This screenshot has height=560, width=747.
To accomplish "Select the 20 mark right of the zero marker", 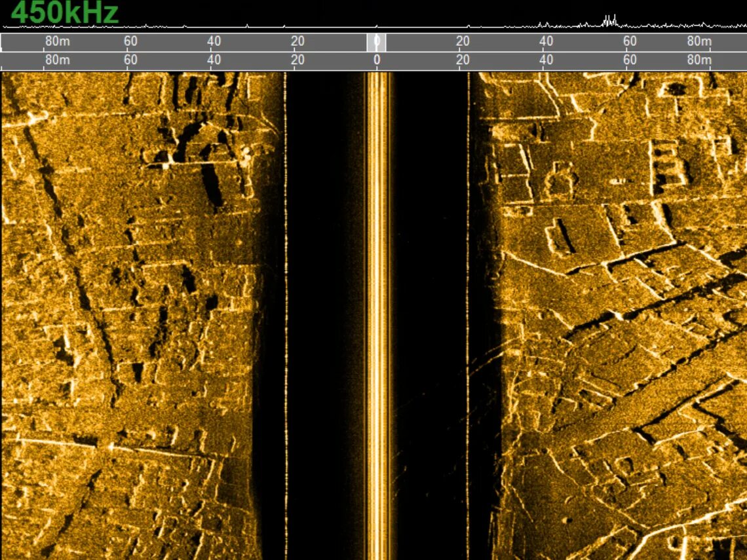I will pos(463,41).
